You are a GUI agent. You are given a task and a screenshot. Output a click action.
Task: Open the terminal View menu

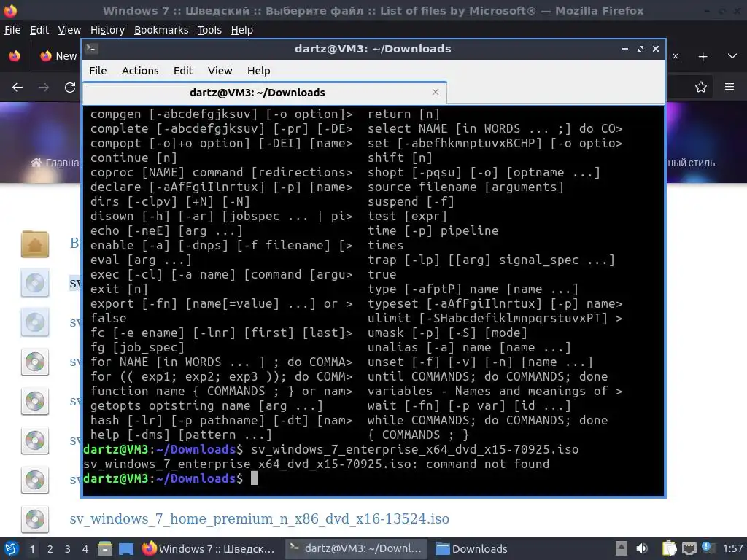220,71
